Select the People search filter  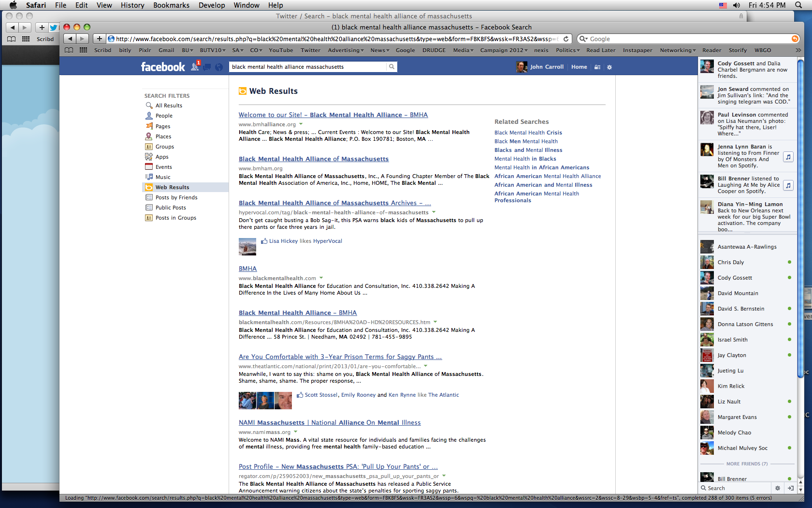click(164, 116)
